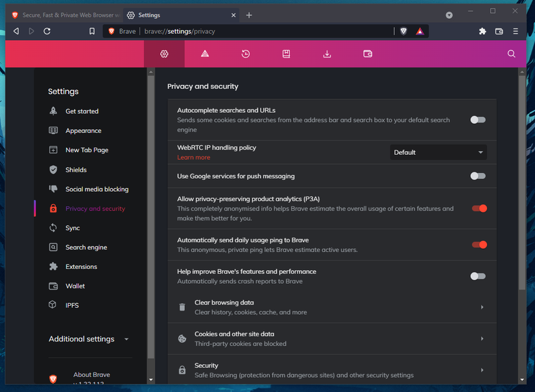Click the search icon in the settings header

[512, 54]
